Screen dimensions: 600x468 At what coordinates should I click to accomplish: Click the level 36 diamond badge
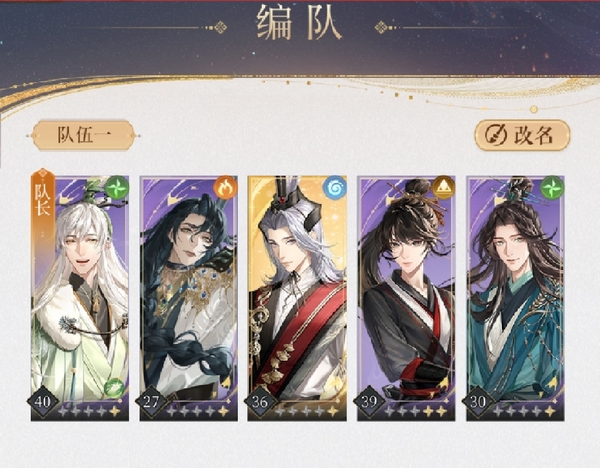click(x=260, y=402)
